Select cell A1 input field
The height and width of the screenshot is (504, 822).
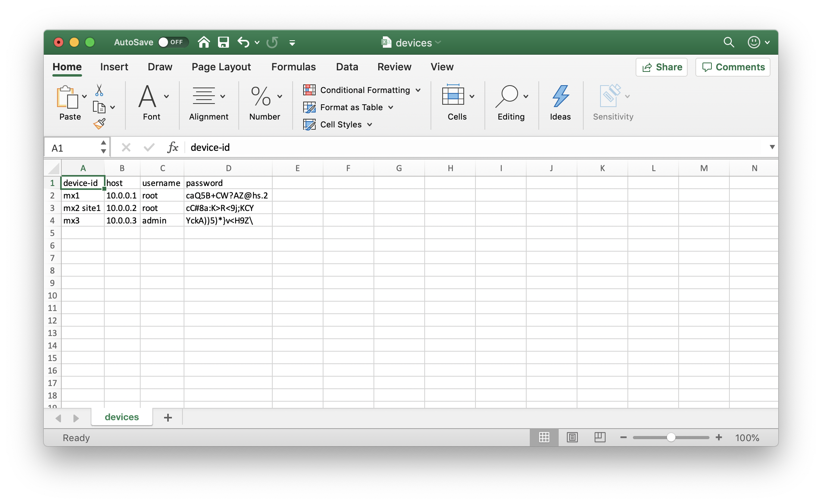83,183
